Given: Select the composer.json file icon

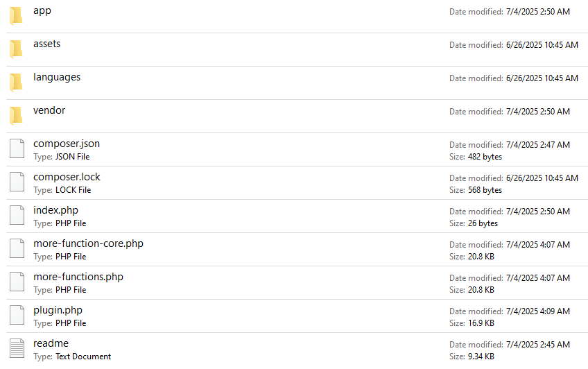Looking at the screenshot, I should pos(17,149).
